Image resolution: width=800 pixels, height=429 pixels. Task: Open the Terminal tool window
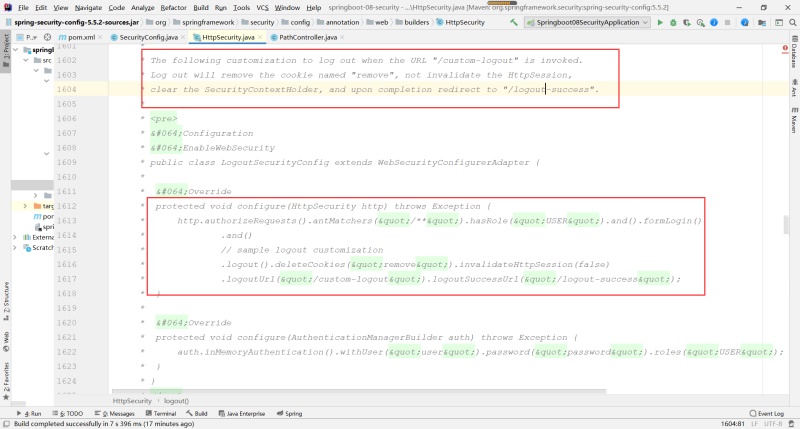pos(161,414)
